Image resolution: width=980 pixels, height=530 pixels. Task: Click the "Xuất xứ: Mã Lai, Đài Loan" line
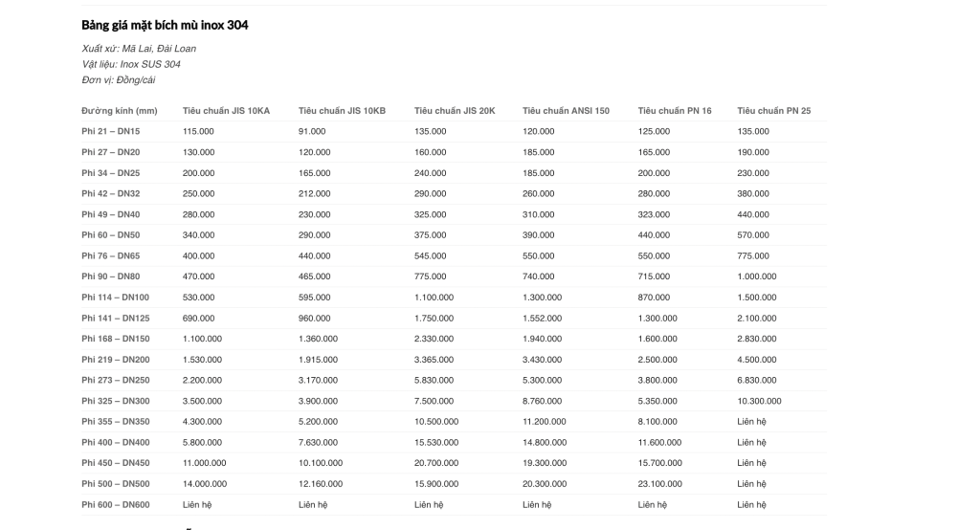(x=139, y=49)
